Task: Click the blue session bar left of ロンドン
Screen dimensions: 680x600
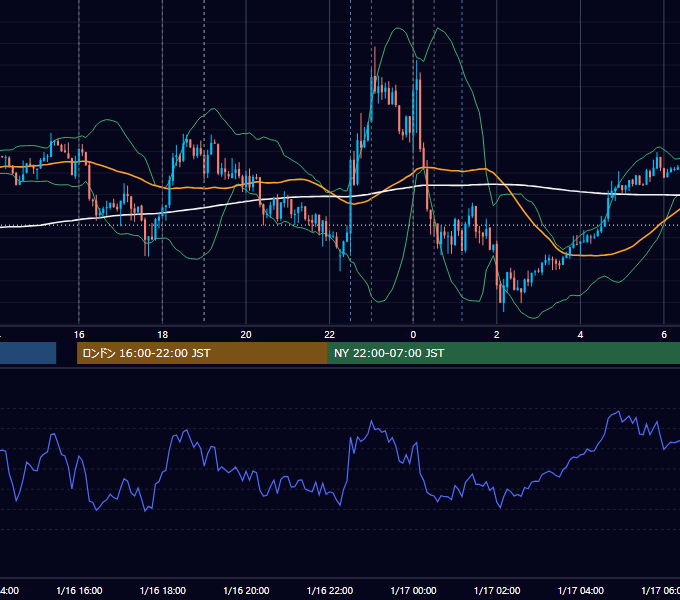Action: coord(28,353)
